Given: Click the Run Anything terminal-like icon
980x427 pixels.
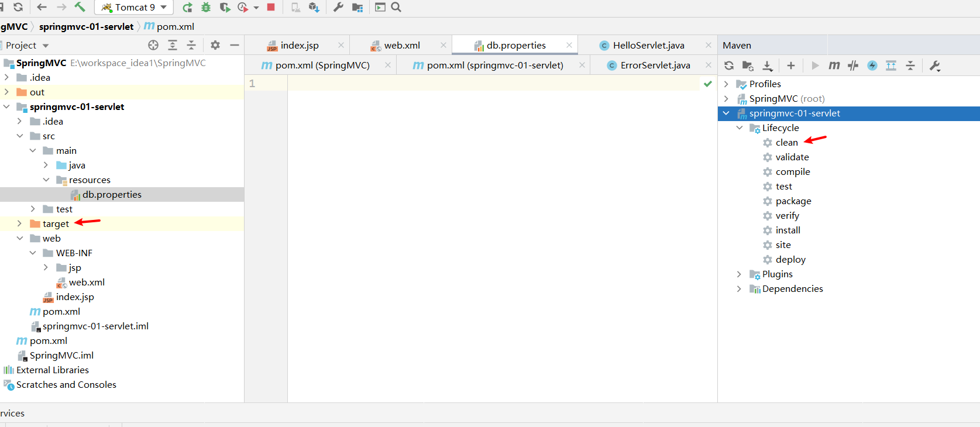Looking at the screenshot, I should pos(380,7).
